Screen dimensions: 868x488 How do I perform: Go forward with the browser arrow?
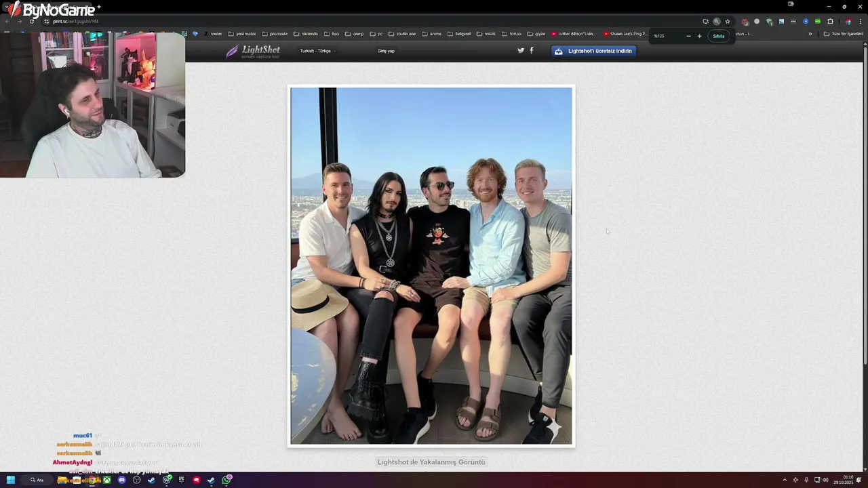[x=19, y=22]
